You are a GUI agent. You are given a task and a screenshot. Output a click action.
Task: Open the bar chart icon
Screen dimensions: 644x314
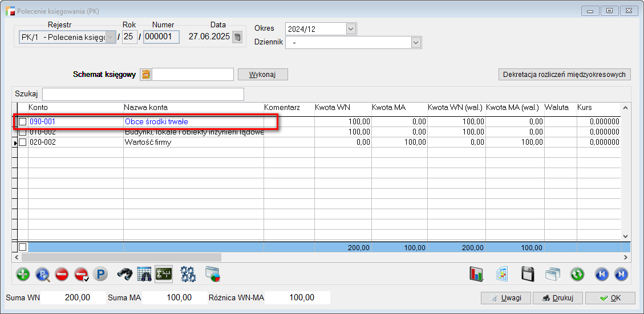click(x=477, y=274)
